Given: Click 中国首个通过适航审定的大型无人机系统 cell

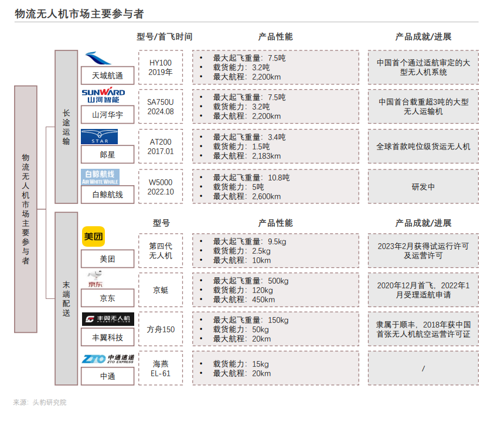Looking at the screenshot, I should click(x=423, y=67).
